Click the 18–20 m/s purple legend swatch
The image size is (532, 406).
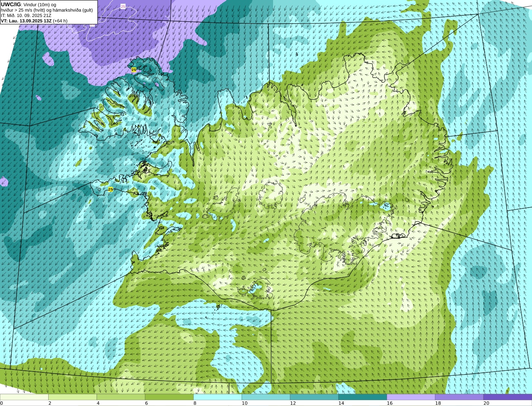(459, 397)
